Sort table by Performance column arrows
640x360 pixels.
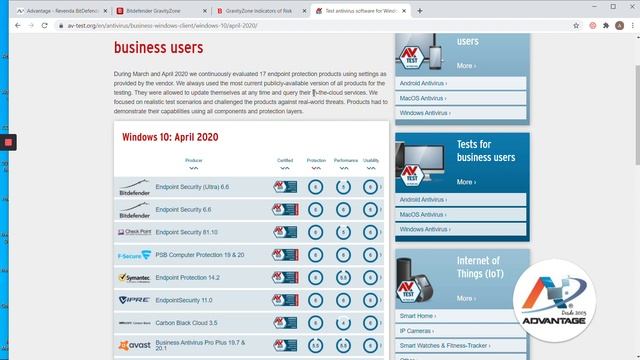click(x=344, y=168)
